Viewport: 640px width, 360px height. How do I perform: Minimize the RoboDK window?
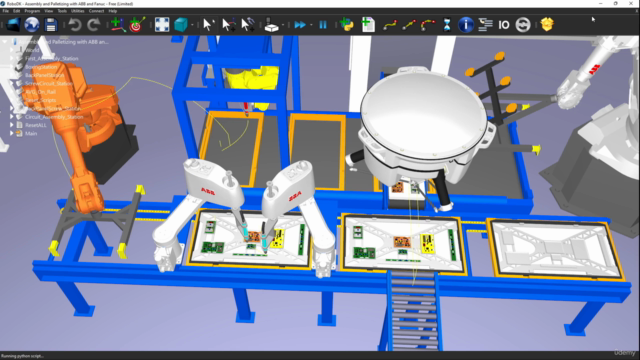click(600, 4)
